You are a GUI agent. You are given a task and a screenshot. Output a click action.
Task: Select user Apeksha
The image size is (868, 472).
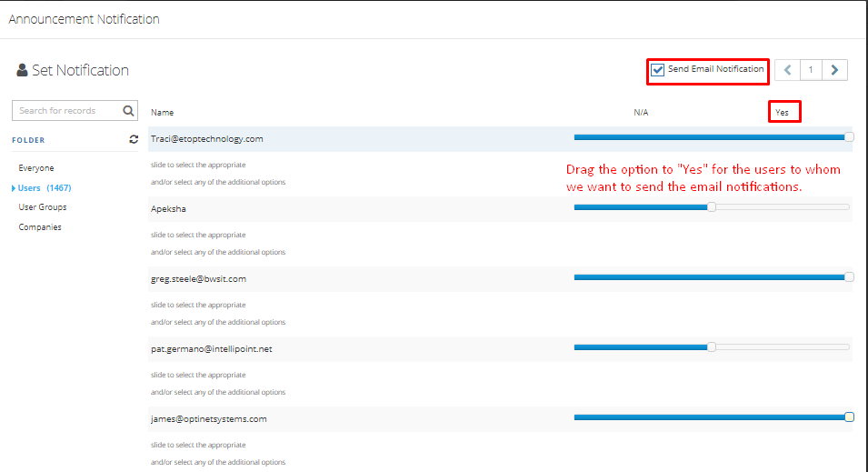(x=168, y=209)
